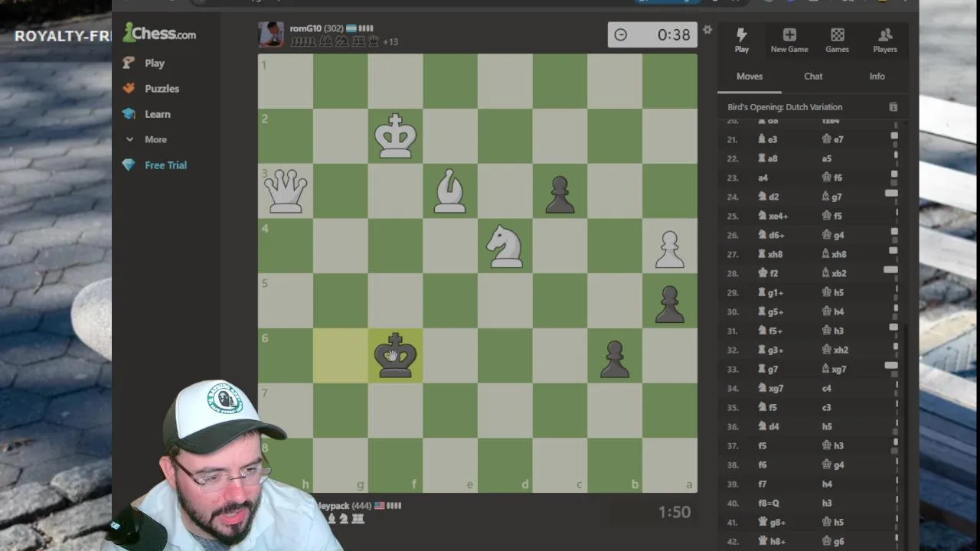Select black's move Kh5 on move 41
This screenshot has height=551, width=980.
[x=833, y=522]
